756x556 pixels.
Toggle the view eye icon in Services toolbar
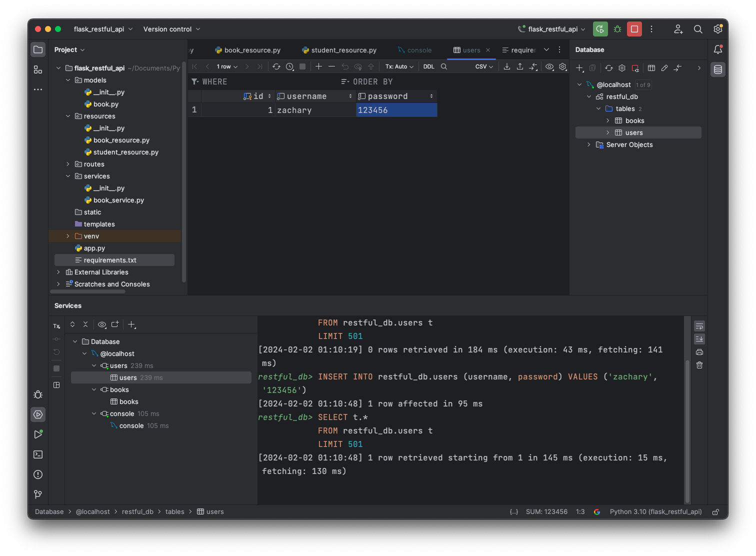point(102,324)
